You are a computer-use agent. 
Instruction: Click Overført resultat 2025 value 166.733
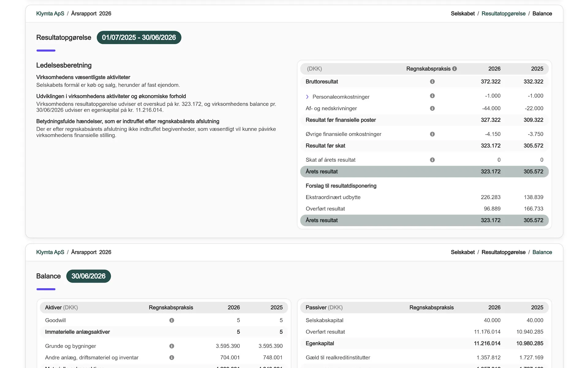[533, 209]
